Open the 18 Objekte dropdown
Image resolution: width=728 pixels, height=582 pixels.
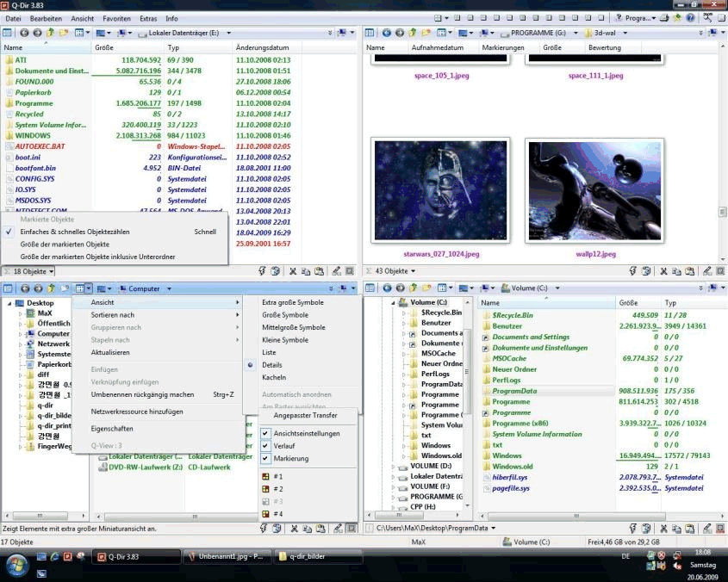pyautogui.click(x=28, y=271)
